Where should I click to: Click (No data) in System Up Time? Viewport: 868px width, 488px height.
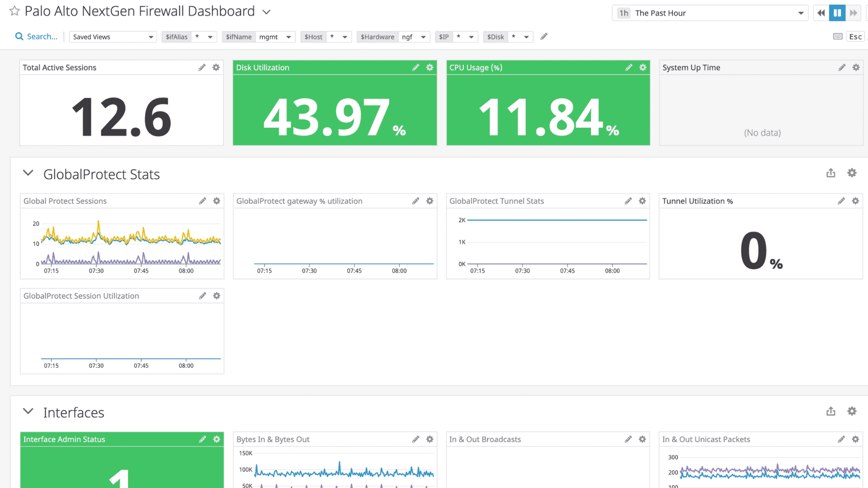pyautogui.click(x=762, y=133)
